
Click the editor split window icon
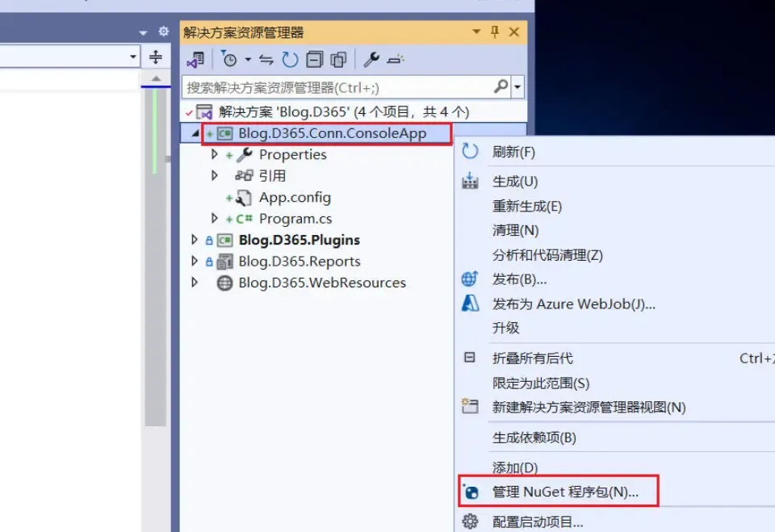[x=156, y=57]
